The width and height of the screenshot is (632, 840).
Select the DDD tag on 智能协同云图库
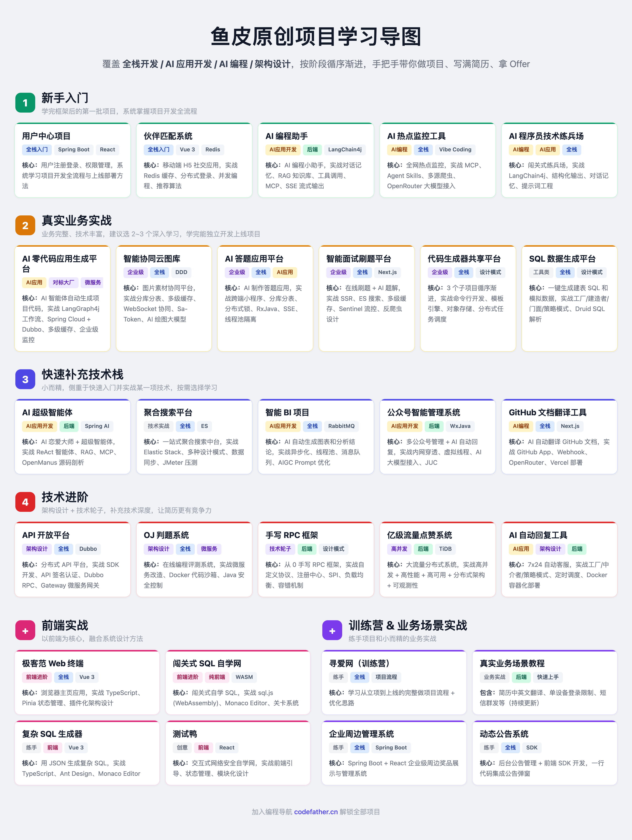[x=181, y=272]
